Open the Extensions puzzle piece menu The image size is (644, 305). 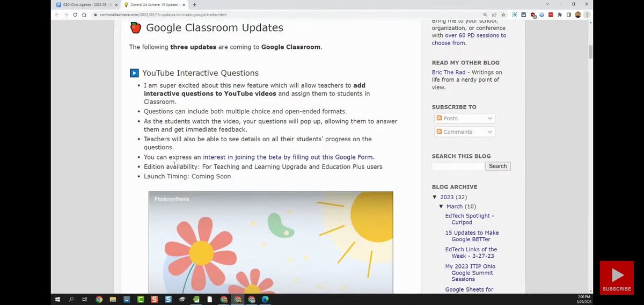560,14
